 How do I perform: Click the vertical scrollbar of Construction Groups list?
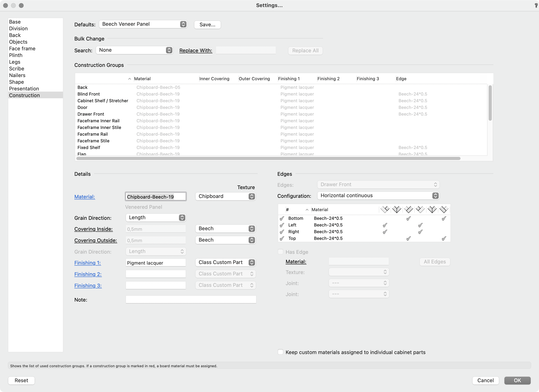(490, 103)
